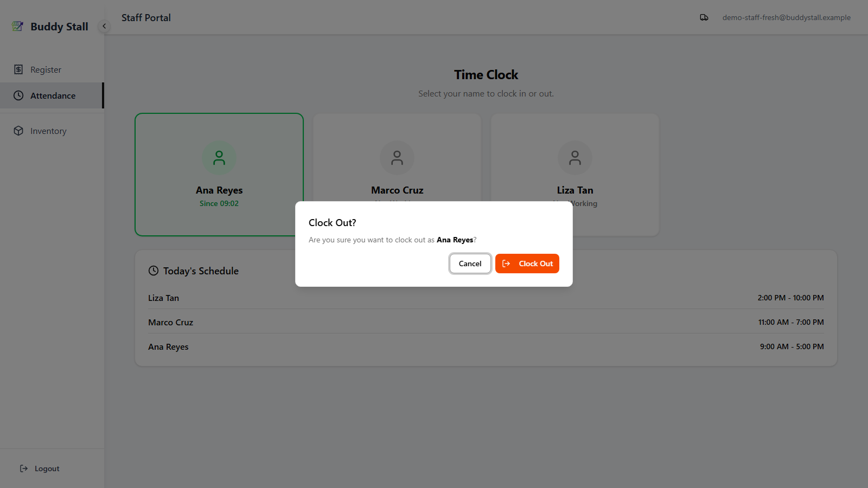Image resolution: width=868 pixels, height=488 pixels.
Task: Select Marco Cruz in the schedule list
Action: (170, 322)
